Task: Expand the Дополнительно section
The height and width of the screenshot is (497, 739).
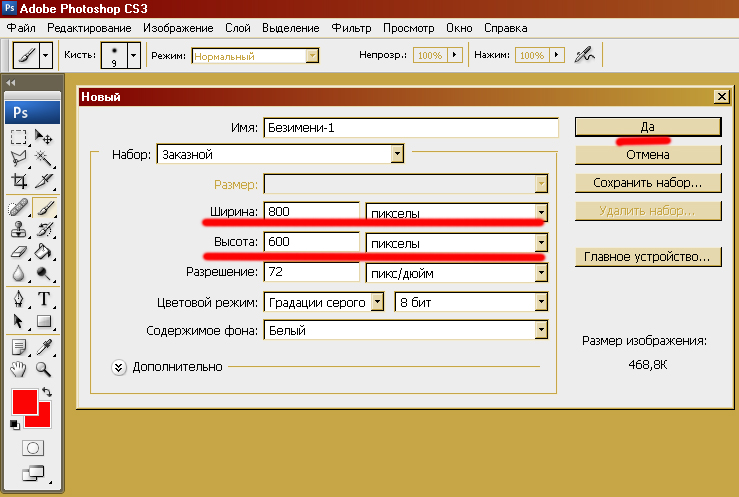Action: (119, 367)
